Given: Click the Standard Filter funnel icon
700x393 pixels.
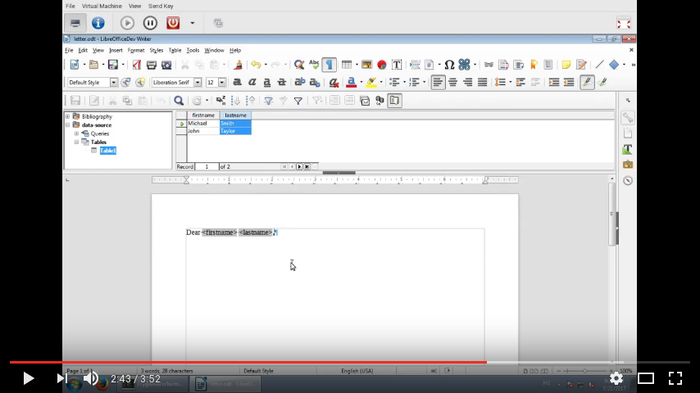Looking at the screenshot, I should point(298,101).
